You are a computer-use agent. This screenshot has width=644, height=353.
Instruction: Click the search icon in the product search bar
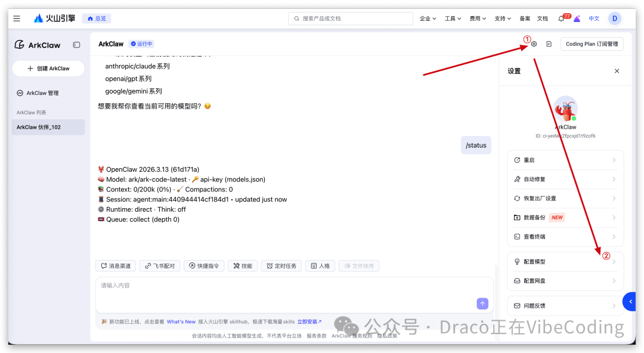(296, 18)
